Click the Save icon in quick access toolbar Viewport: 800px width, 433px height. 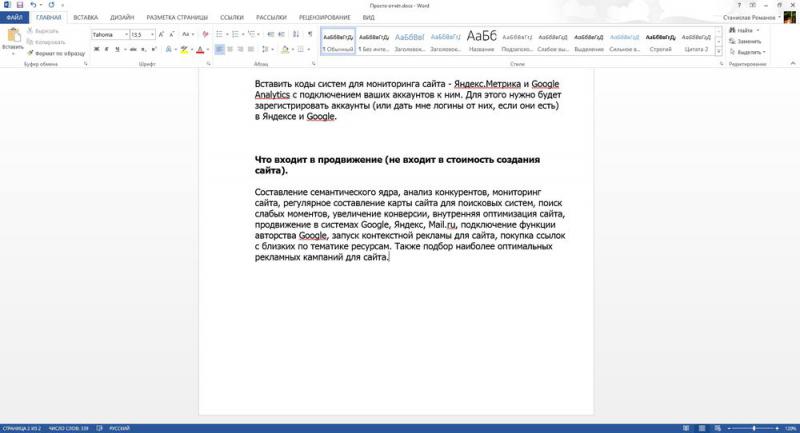click(x=20, y=5)
